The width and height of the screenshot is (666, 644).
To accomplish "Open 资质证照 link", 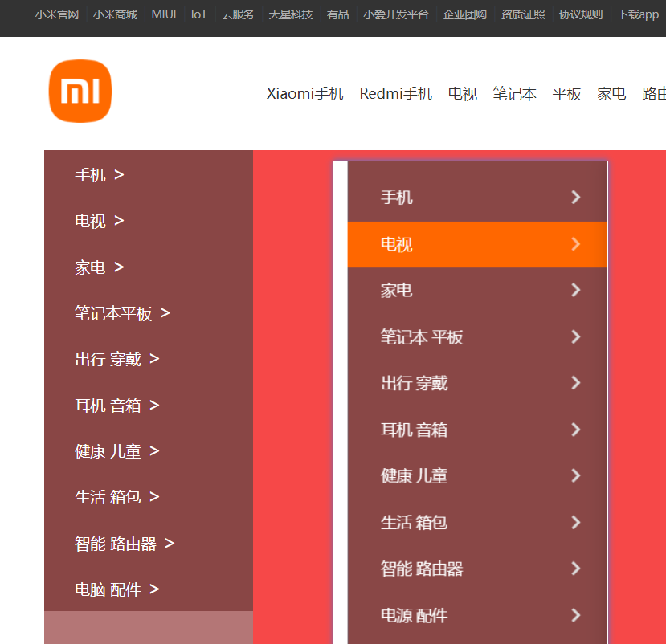I will click(x=523, y=15).
